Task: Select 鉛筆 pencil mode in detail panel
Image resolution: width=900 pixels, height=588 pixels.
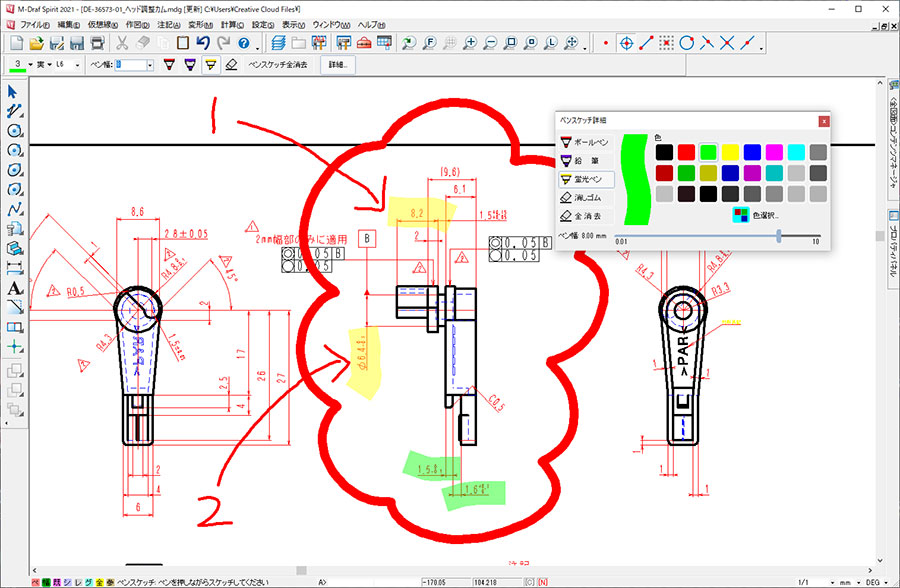Action: [x=585, y=161]
